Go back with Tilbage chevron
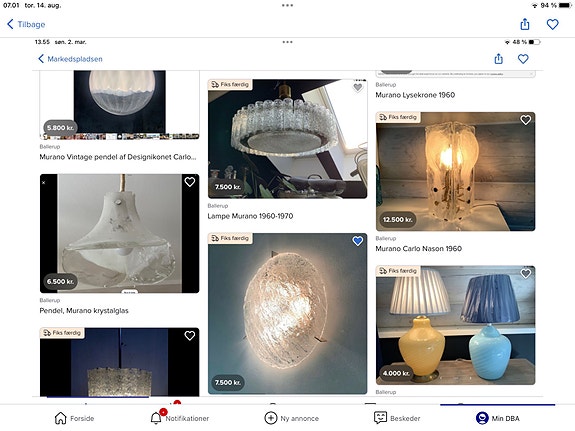 [26, 24]
